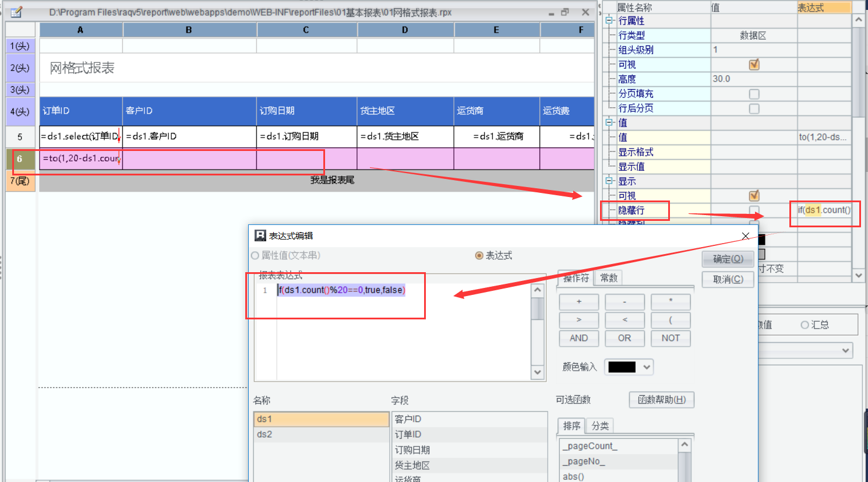Open the 颜色输入 color dropdown
This screenshot has height=482, width=868.
tap(646, 367)
